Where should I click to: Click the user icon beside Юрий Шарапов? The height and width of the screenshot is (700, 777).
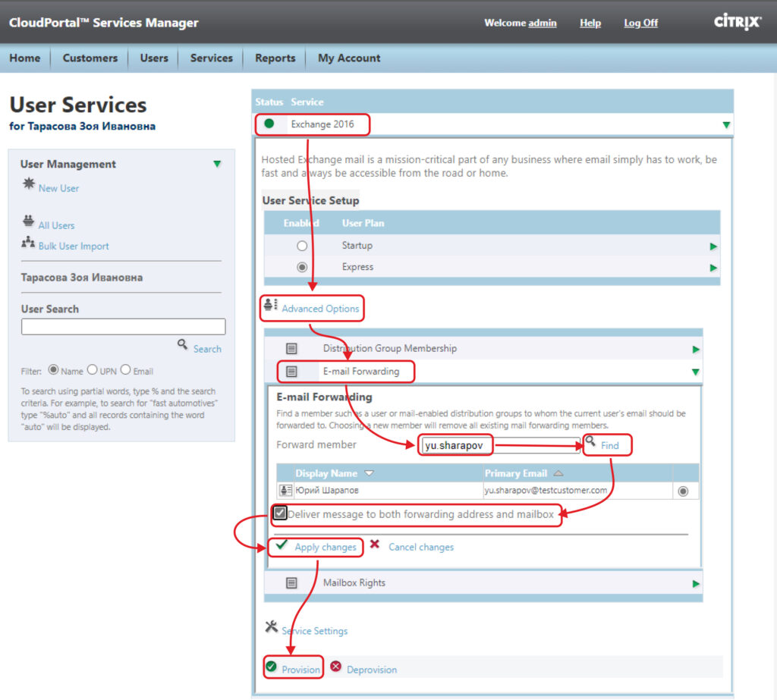point(285,491)
